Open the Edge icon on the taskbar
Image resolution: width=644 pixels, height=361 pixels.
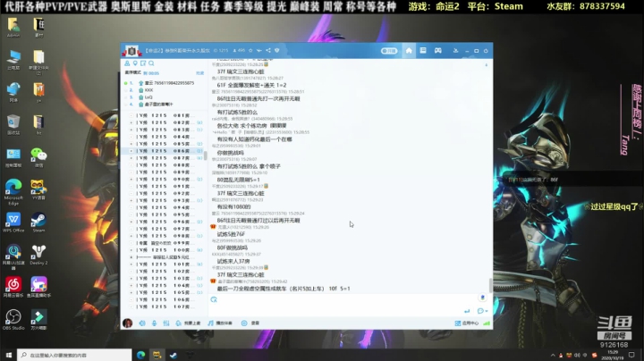(x=141, y=355)
